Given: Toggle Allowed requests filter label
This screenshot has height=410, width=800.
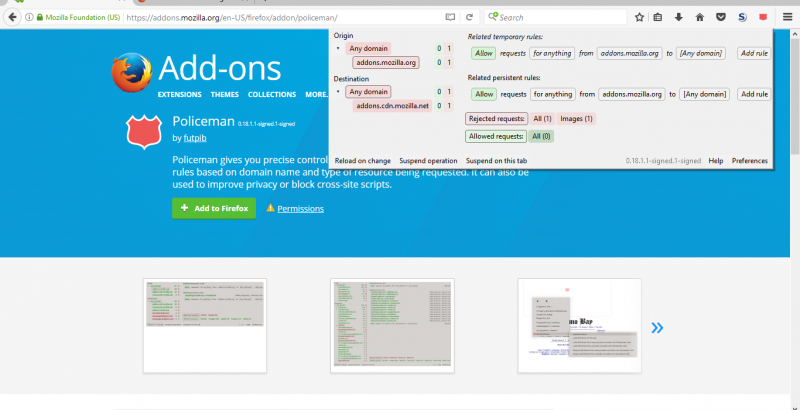Looking at the screenshot, I should (x=495, y=136).
